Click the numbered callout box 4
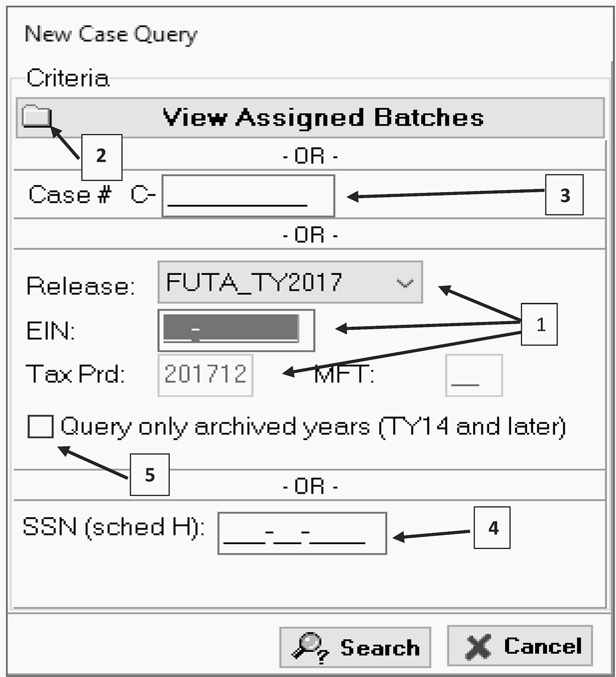Viewport: 616px width, 677px height. pyautogui.click(x=492, y=528)
